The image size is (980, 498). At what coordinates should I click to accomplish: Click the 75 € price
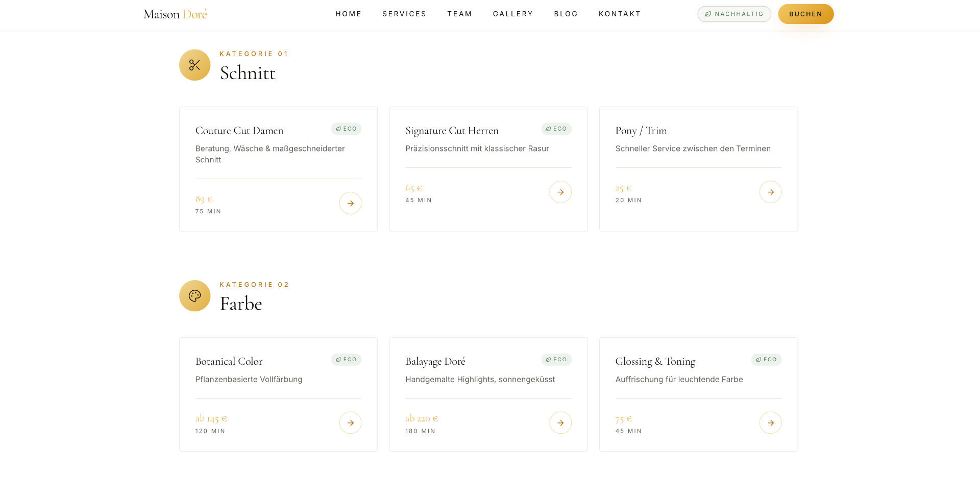(x=624, y=419)
